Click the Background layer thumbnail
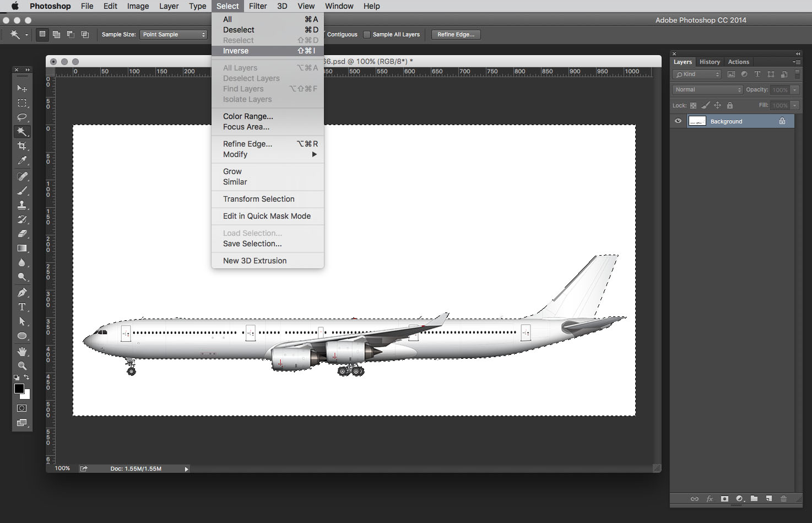Viewport: 812px width, 523px height. (x=697, y=121)
